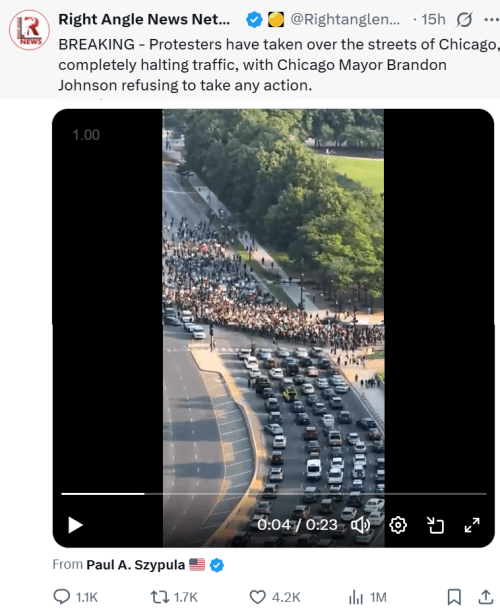Bookmark the post

454,597
